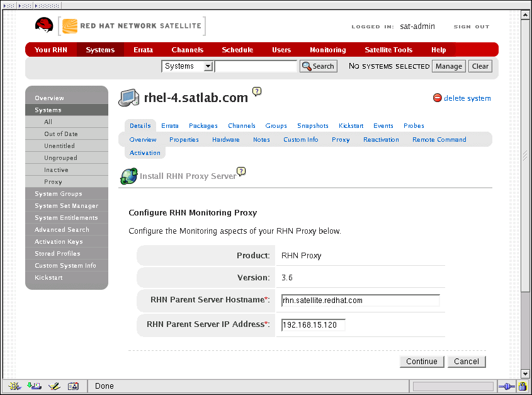Click the RHN Parent Server Hostname field
This screenshot has width=532, height=395.
361,301
